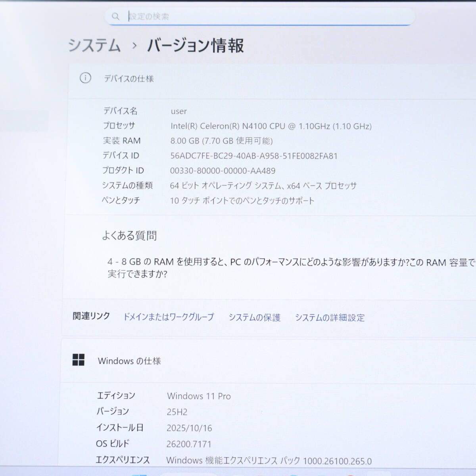Select the 8.00 GB RAM value
The height and width of the screenshot is (476, 476).
[x=221, y=141]
